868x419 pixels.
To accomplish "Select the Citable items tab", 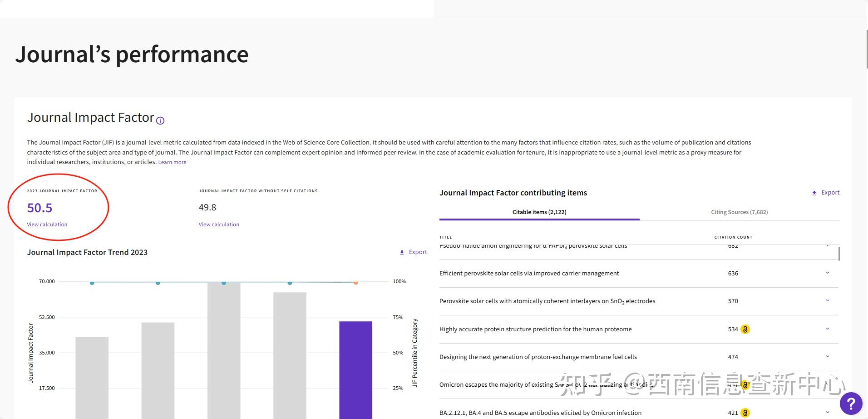I will tap(539, 212).
